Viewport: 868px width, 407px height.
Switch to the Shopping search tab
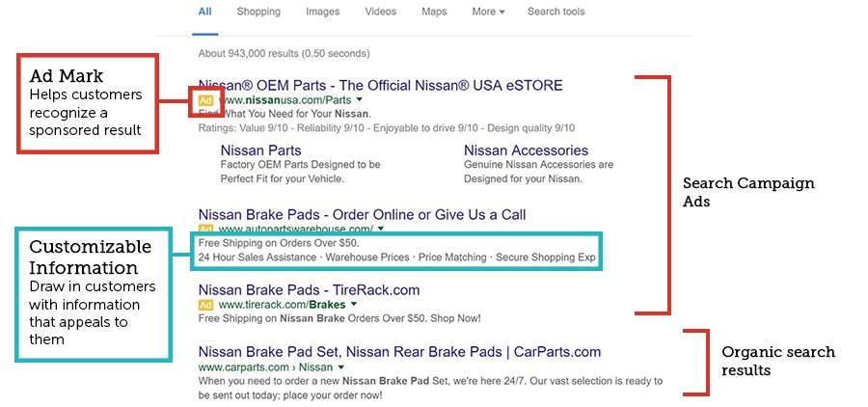258,12
